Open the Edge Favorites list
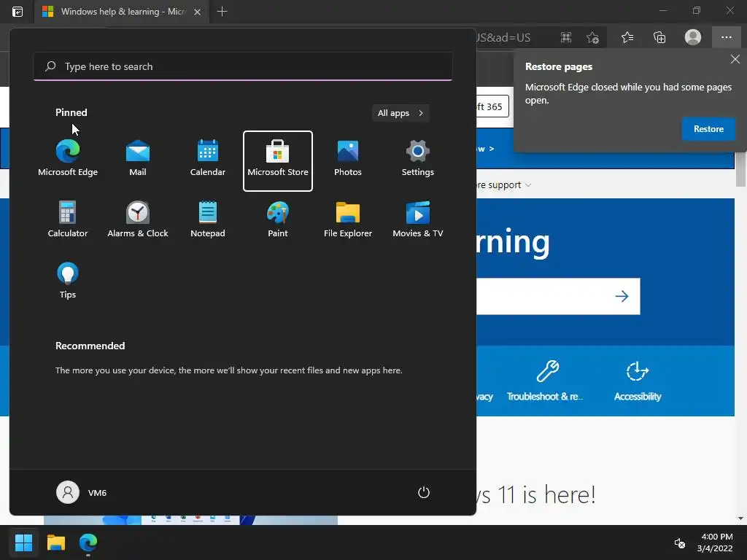The width and height of the screenshot is (747, 560). pos(627,37)
